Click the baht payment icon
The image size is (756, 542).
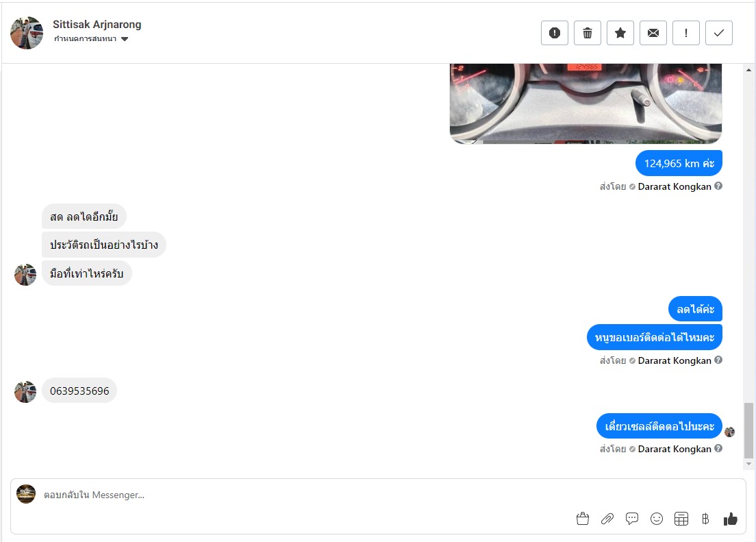tap(705, 519)
